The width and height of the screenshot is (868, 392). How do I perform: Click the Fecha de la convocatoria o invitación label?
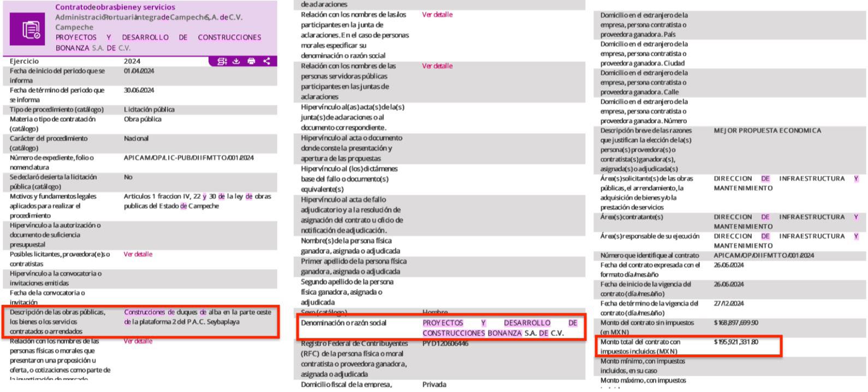pos(47,298)
